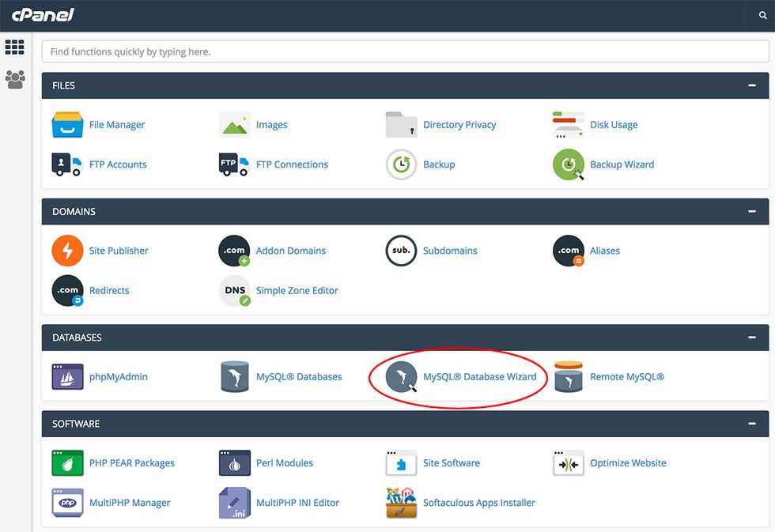Open the PHP PEAR Packages link

(132, 463)
